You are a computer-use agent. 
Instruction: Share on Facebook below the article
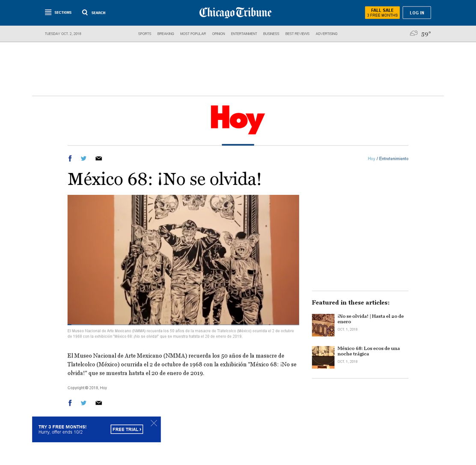[x=70, y=403]
